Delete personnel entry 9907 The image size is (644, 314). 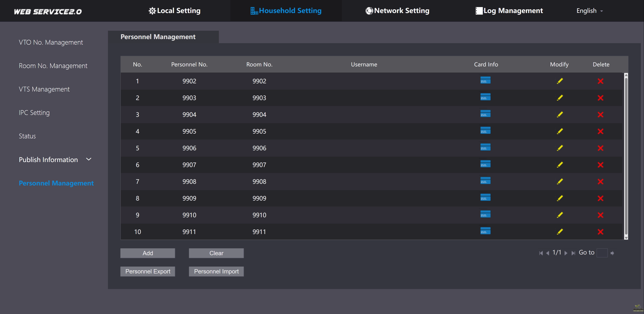tap(600, 165)
